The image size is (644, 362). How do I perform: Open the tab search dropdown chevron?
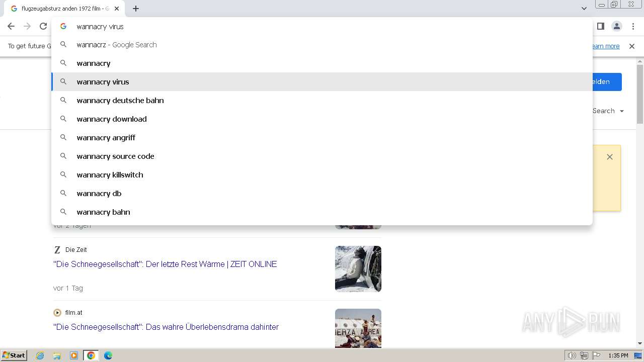[584, 9]
